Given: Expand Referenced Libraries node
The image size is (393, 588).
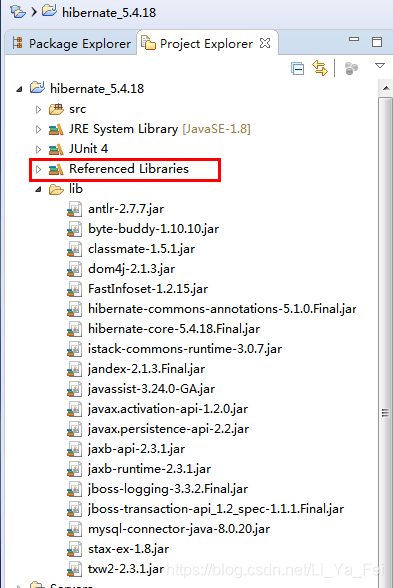Looking at the screenshot, I should coord(38,170).
